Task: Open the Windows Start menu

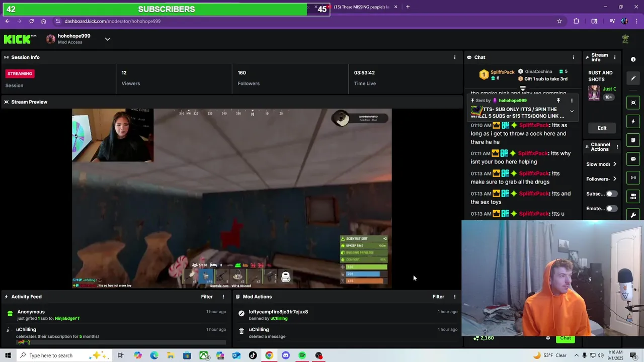Action: [8, 355]
